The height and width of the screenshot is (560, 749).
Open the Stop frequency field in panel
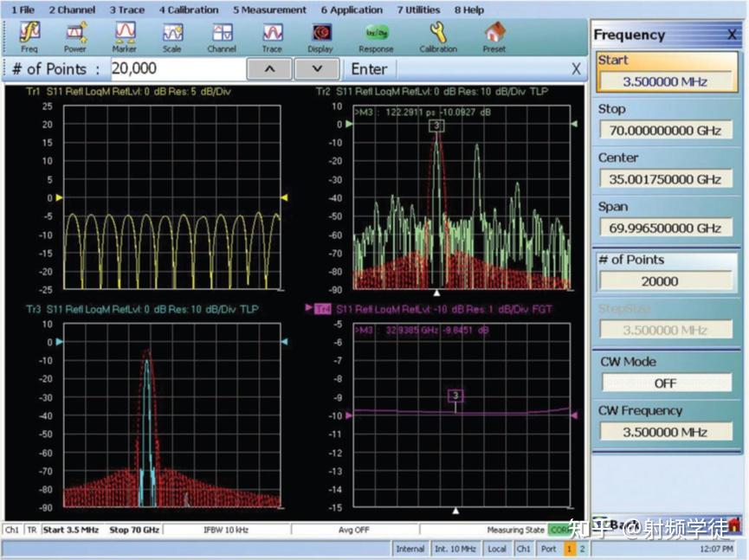coord(665,131)
